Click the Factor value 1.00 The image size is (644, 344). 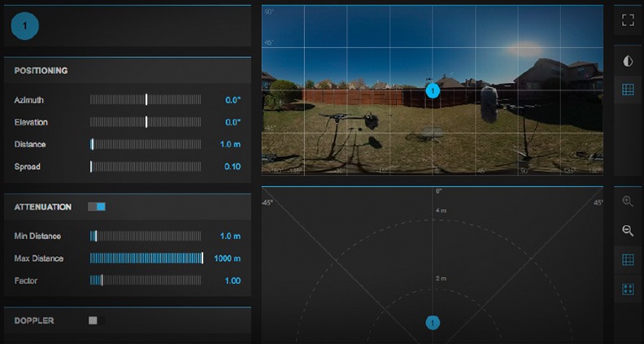click(233, 281)
